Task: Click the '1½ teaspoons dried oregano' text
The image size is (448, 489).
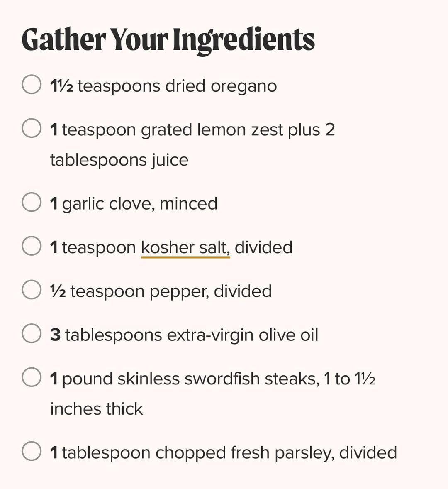Action: (x=163, y=86)
